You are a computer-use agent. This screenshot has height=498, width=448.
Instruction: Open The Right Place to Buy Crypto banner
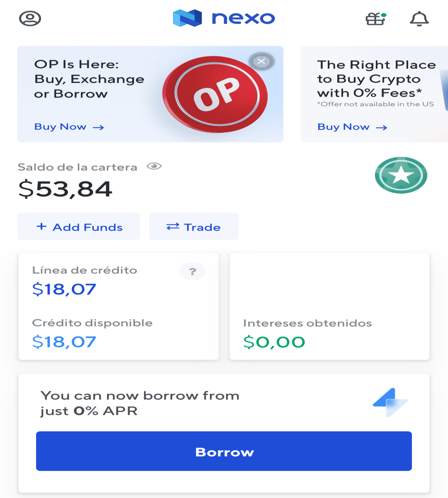(x=374, y=94)
